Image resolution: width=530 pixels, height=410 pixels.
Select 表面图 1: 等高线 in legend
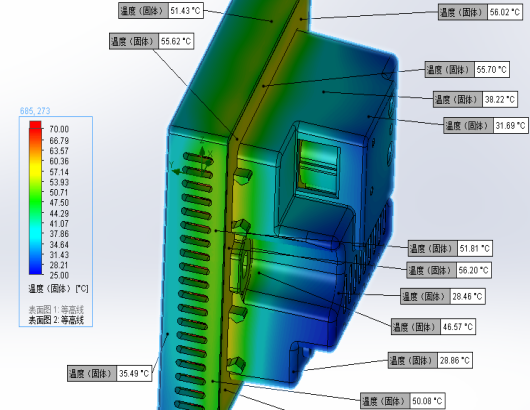point(56,310)
